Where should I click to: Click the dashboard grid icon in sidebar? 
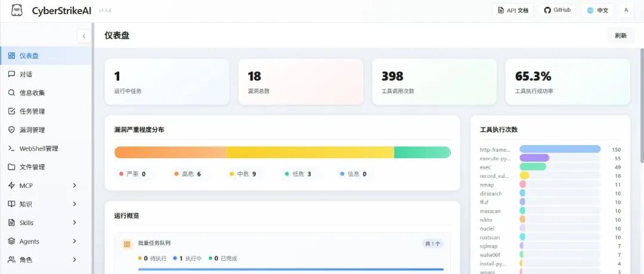point(11,56)
